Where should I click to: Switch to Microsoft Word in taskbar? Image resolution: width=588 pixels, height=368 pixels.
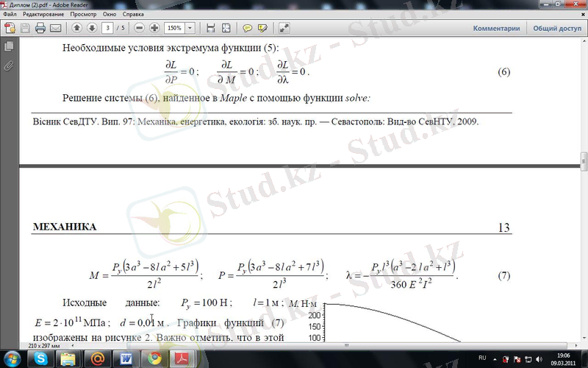[126, 359]
